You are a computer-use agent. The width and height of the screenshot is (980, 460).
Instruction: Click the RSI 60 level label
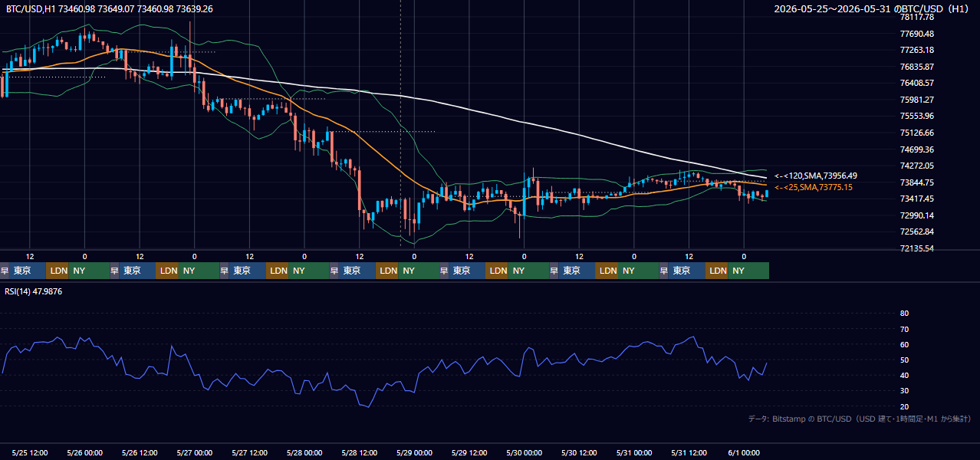[904, 344]
